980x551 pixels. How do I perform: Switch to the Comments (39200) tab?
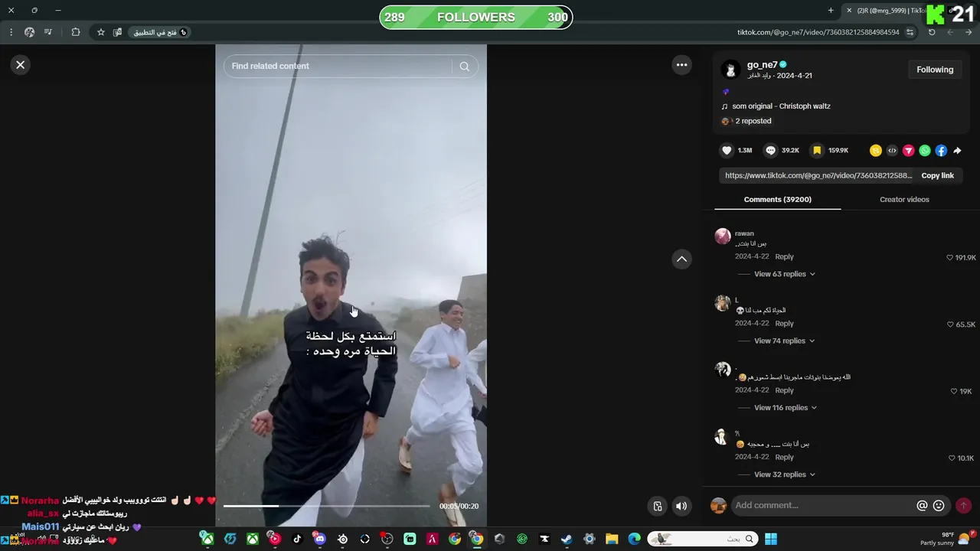pos(777,199)
